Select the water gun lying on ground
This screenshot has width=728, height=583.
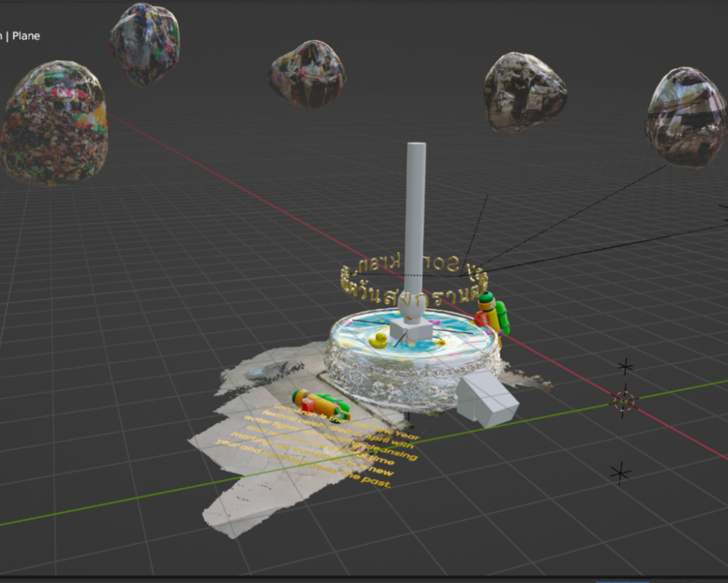tap(321, 404)
